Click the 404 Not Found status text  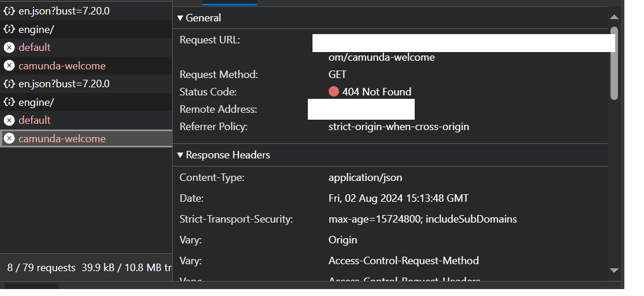377,92
